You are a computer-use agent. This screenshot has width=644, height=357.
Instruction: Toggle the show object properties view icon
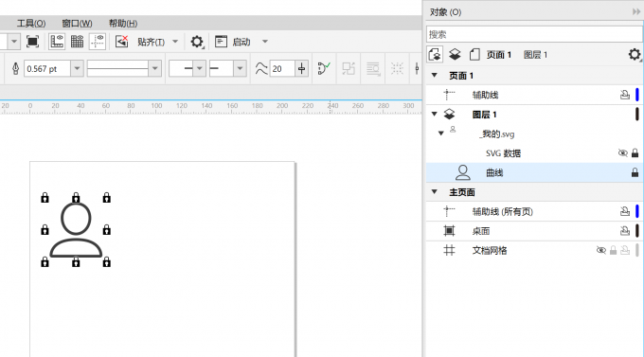[435, 54]
